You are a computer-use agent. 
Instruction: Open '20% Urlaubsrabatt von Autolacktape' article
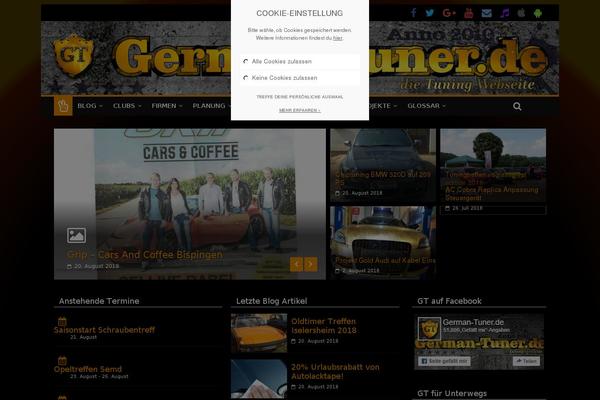click(335, 371)
